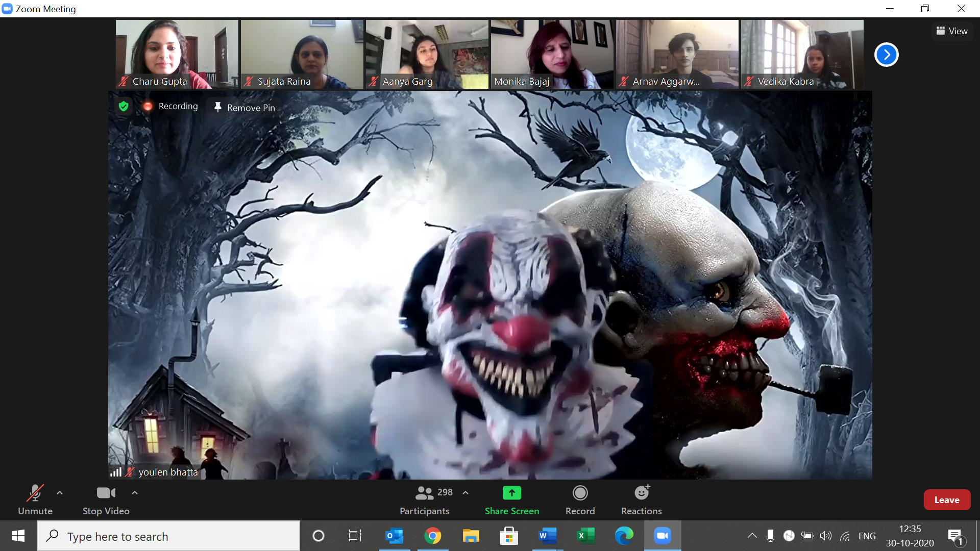Select Monika Bajaj's video thumbnail
Image resolution: width=980 pixels, height=551 pixels.
(x=552, y=54)
